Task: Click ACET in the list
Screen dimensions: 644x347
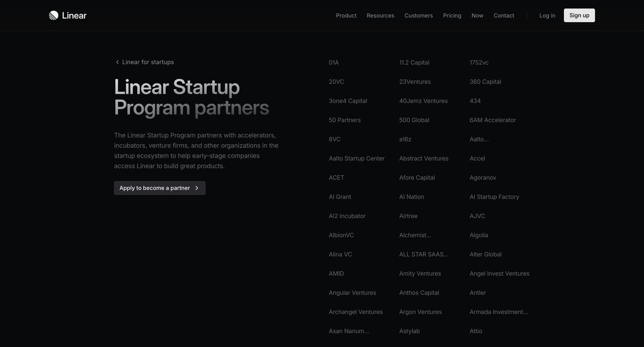Action: pyautogui.click(x=336, y=178)
